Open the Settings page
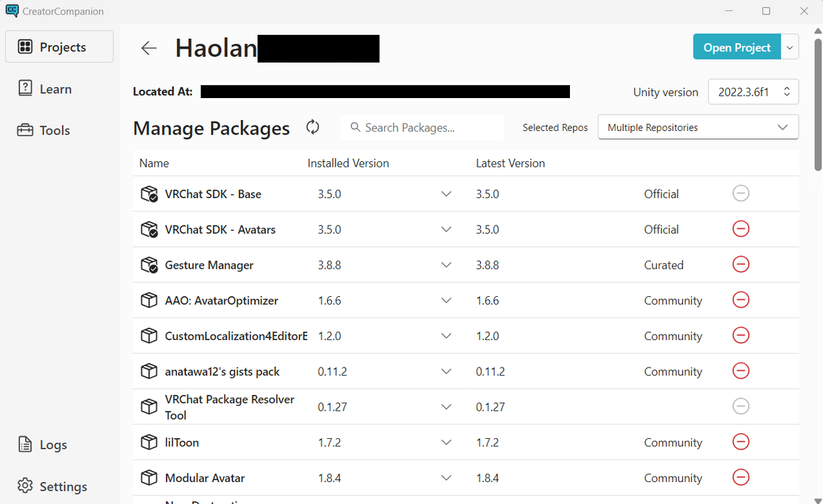 tap(60, 486)
